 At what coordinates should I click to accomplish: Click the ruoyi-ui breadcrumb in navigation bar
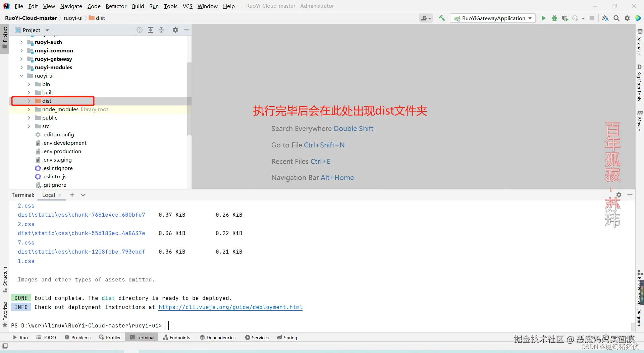point(73,18)
